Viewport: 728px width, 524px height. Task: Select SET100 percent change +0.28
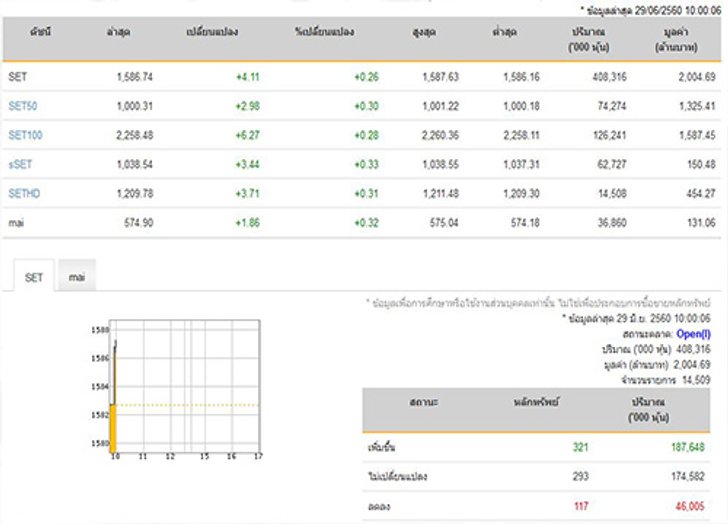coord(366,135)
